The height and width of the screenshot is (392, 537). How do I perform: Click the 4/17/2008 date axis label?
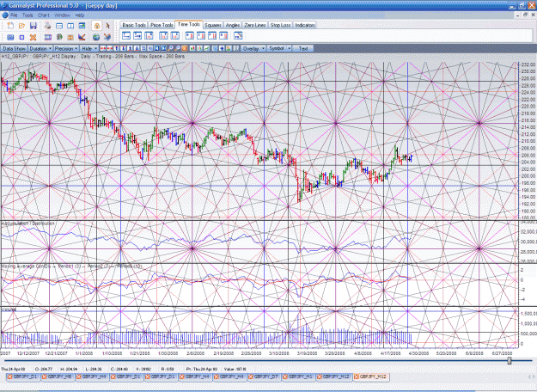coord(391,353)
